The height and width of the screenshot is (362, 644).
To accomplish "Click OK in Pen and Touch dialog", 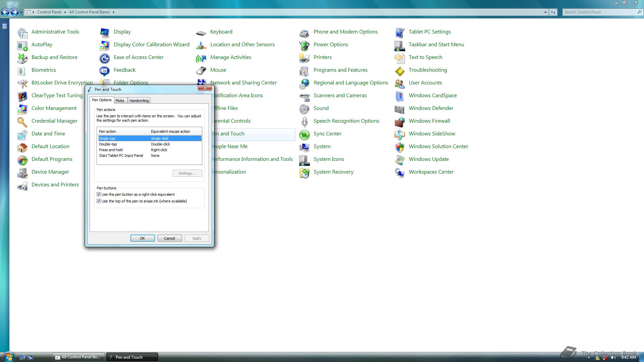I will tap(143, 238).
